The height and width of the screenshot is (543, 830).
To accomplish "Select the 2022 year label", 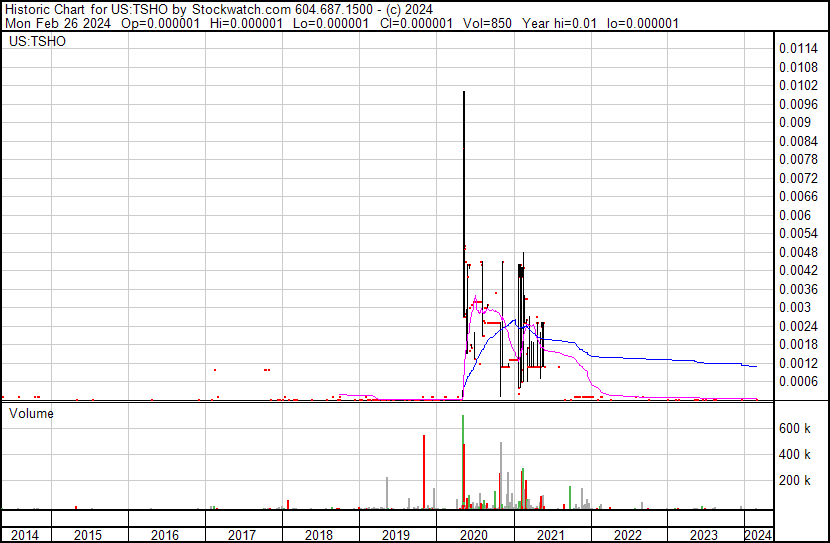I will [628, 535].
